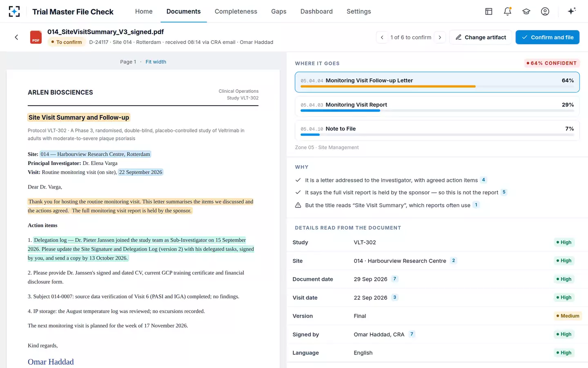Click the Change artifact button
Viewport: 588px width, 368px height.
481,37
